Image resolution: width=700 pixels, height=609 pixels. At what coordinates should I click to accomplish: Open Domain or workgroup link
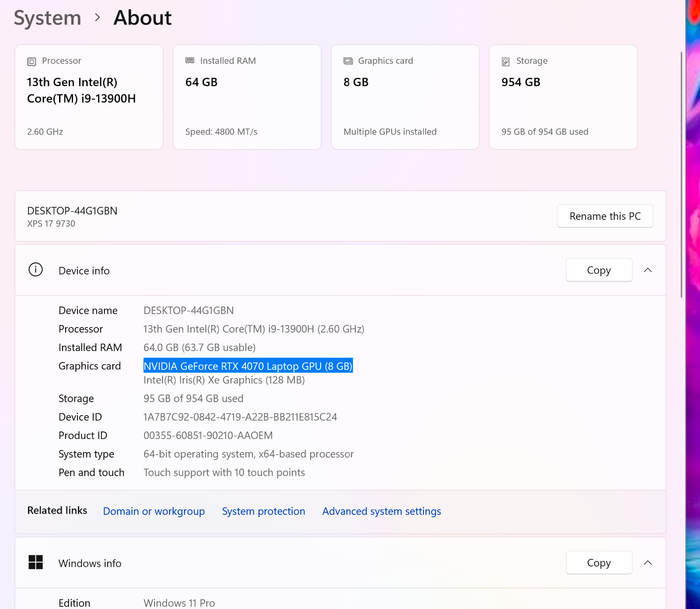(154, 511)
